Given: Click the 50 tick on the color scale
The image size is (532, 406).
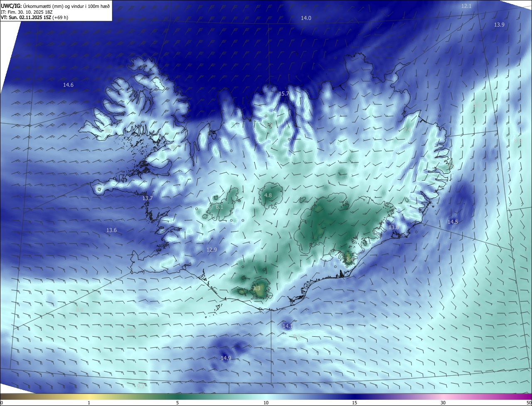Looking at the screenshot, I should [x=529, y=403].
